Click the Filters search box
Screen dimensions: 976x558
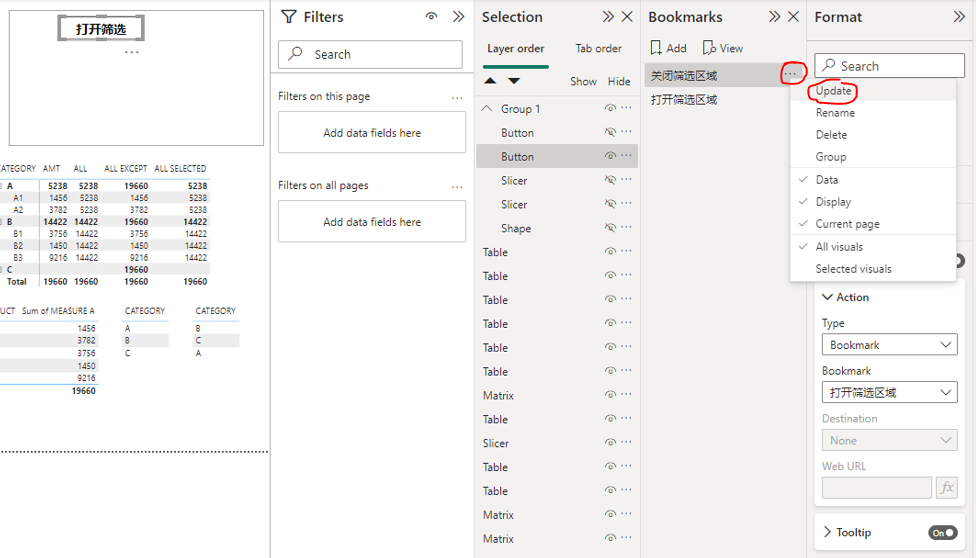370,54
